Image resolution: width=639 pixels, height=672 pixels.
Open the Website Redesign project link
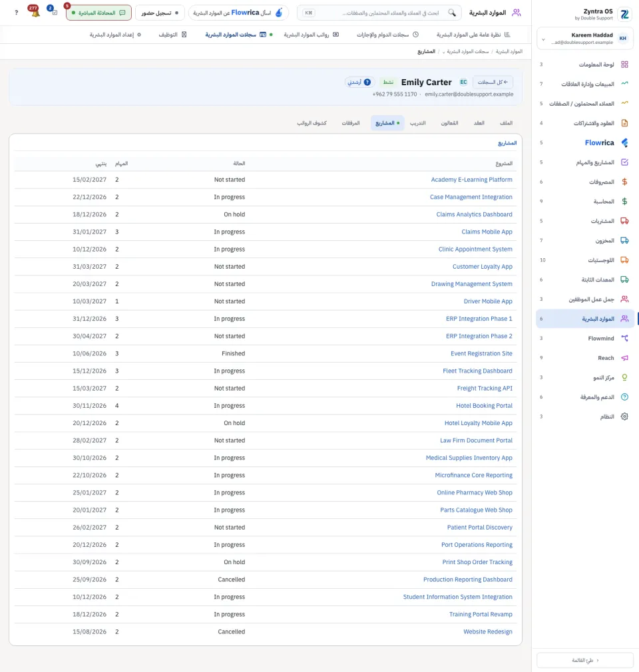click(x=488, y=631)
